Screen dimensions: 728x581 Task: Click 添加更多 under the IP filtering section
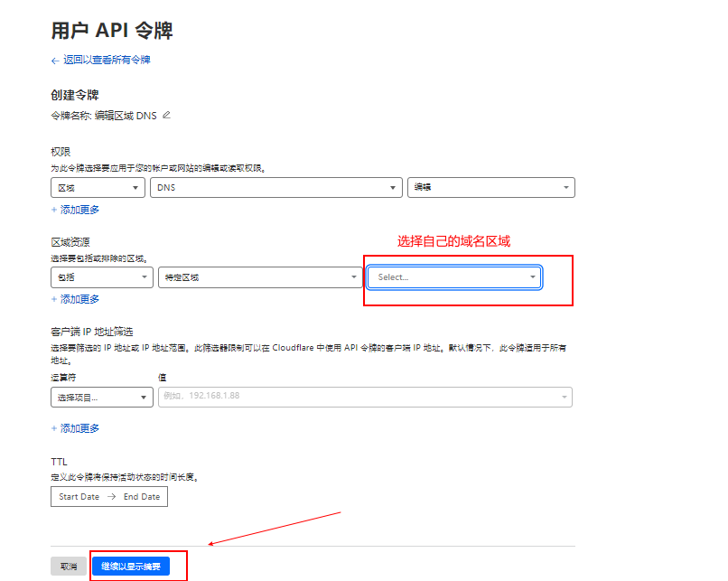pyautogui.click(x=75, y=428)
